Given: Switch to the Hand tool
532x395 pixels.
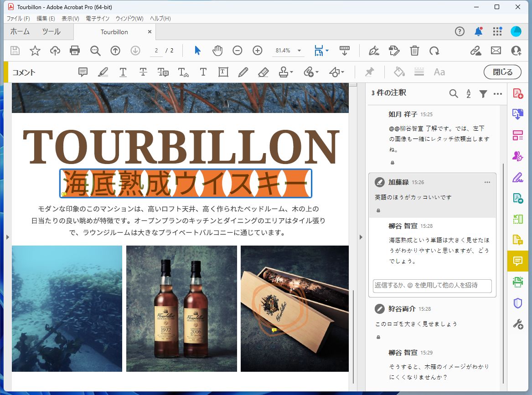Looking at the screenshot, I should coord(217,51).
